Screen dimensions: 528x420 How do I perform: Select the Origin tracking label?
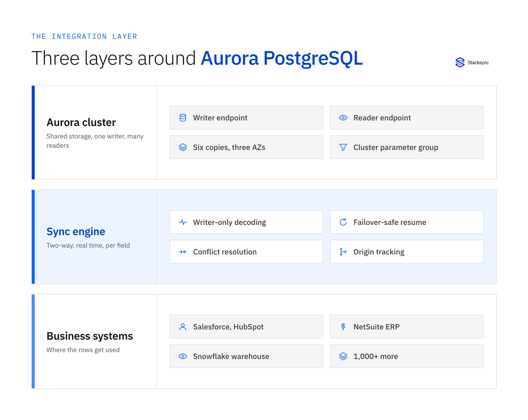379,252
